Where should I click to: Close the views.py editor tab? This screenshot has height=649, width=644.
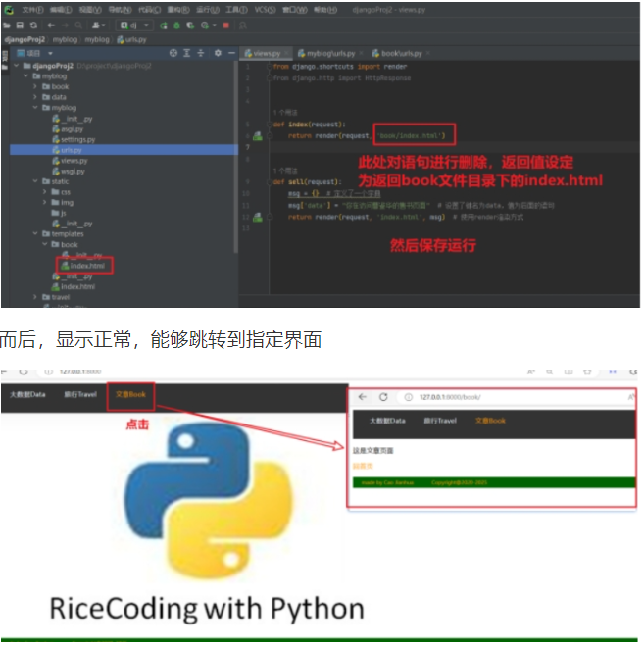tap(286, 53)
